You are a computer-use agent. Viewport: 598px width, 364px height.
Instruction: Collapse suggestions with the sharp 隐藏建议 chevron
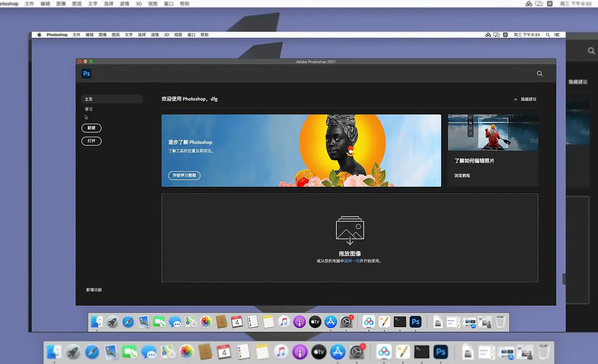click(515, 99)
